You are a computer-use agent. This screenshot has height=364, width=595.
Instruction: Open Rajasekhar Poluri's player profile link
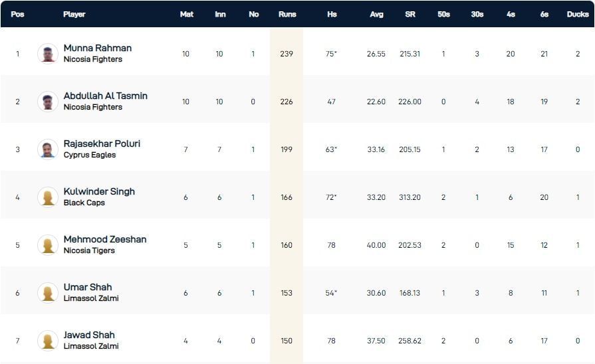click(x=102, y=143)
